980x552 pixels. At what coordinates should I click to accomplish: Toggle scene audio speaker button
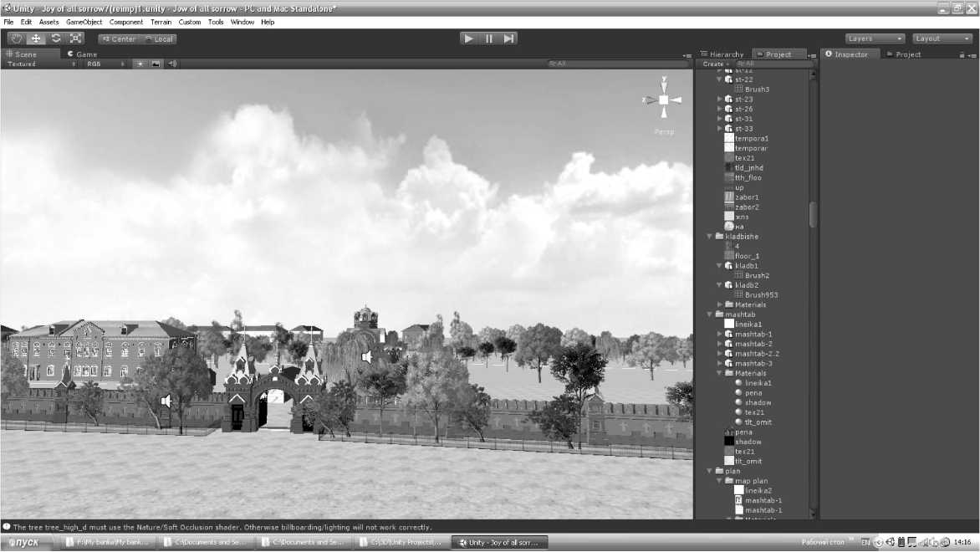[x=172, y=64]
